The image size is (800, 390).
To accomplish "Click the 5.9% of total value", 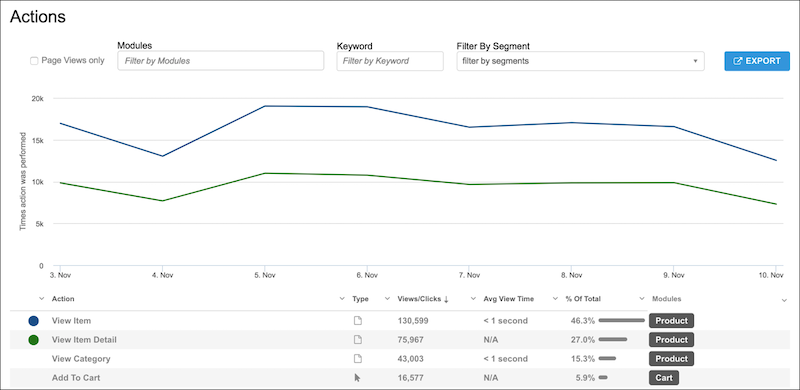I will click(586, 378).
